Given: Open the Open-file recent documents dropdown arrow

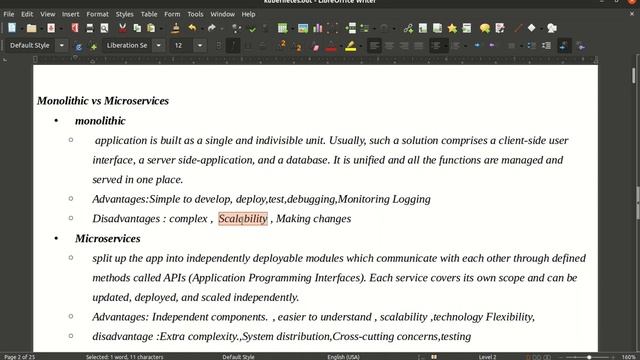Looking at the screenshot, I should coord(42,29).
